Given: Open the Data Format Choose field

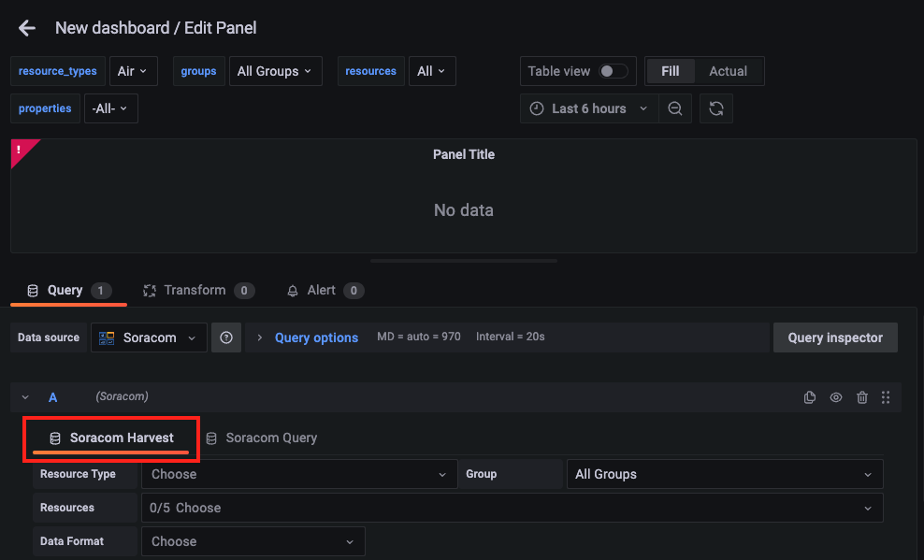Looking at the screenshot, I should (253, 541).
